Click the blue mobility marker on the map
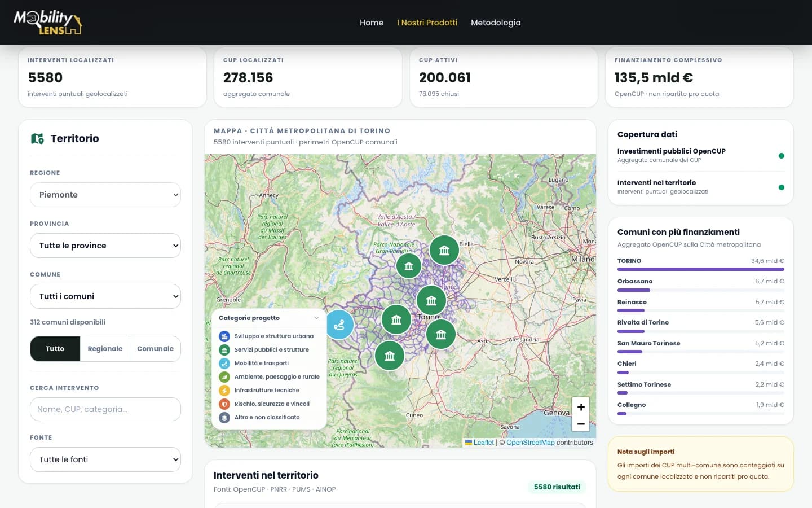The image size is (812, 508). tap(339, 325)
